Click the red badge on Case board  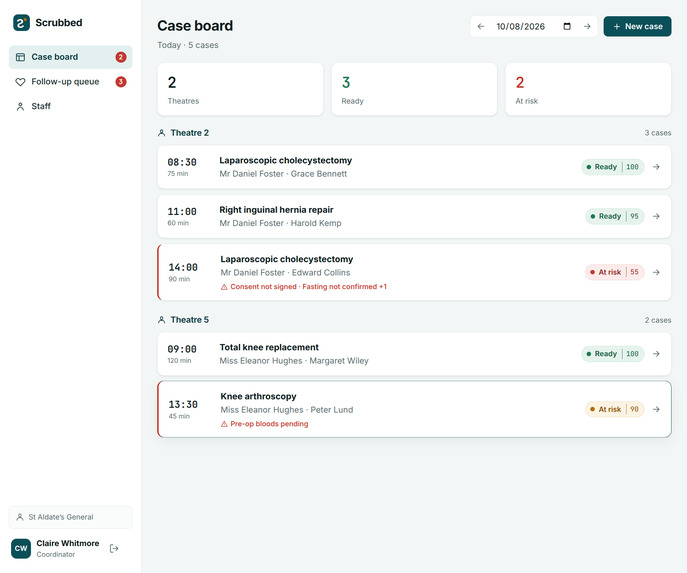(x=121, y=57)
